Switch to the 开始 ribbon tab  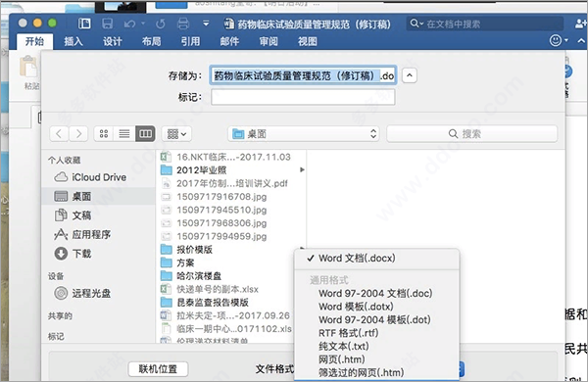[34, 41]
